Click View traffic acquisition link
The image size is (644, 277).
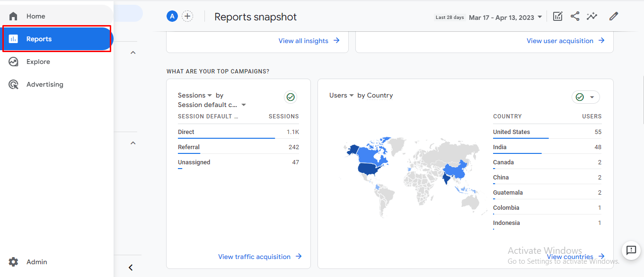click(260, 257)
